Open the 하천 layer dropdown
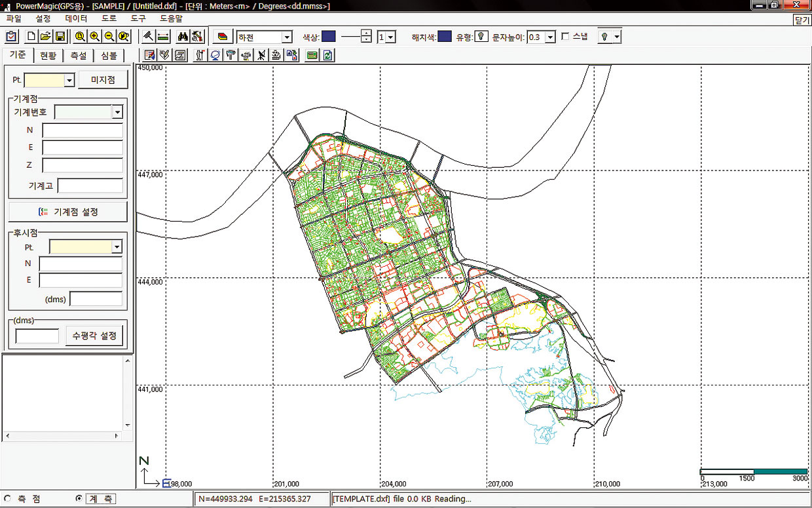The width and height of the screenshot is (812, 508). [286, 37]
